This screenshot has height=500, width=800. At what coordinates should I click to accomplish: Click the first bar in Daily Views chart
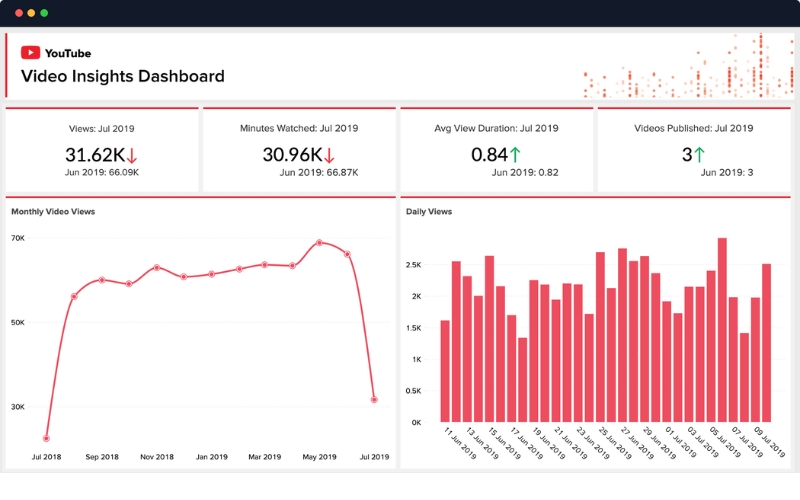click(445, 371)
